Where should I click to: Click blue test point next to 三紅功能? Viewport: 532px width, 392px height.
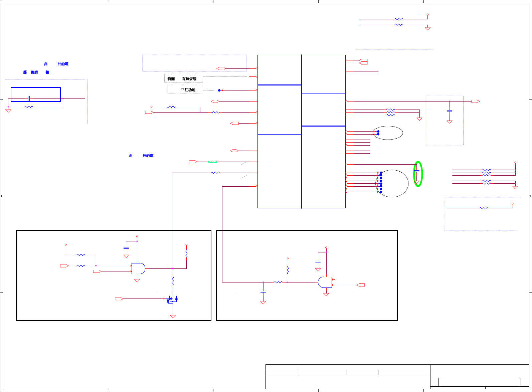219,90
